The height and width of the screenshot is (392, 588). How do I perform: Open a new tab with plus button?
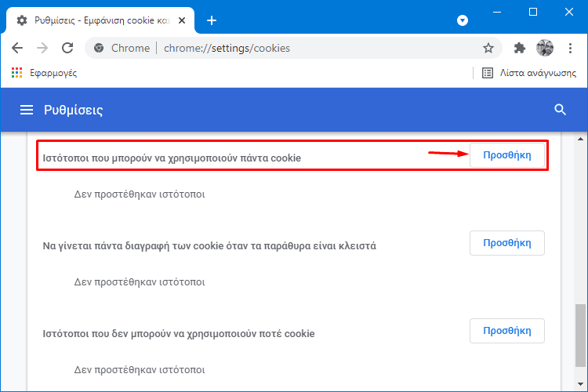212,20
